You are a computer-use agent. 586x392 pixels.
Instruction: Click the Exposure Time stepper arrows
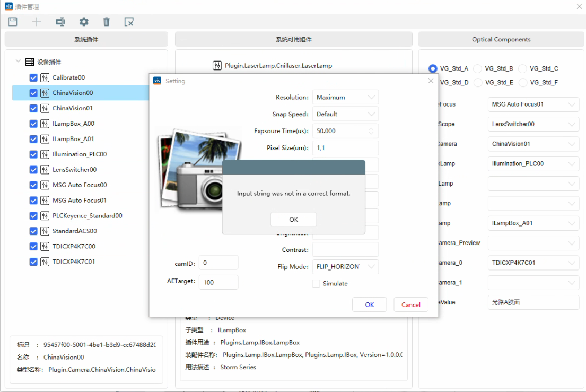[x=371, y=131]
